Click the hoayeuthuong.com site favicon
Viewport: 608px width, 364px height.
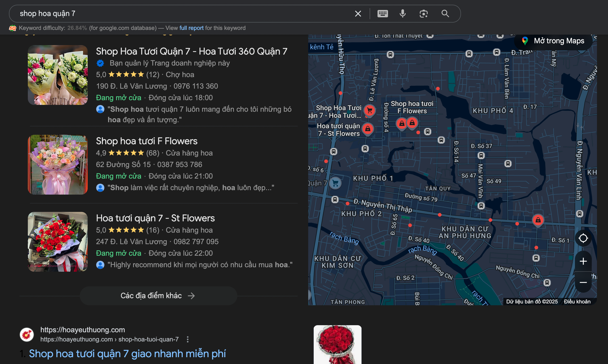[x=27, y=335]
